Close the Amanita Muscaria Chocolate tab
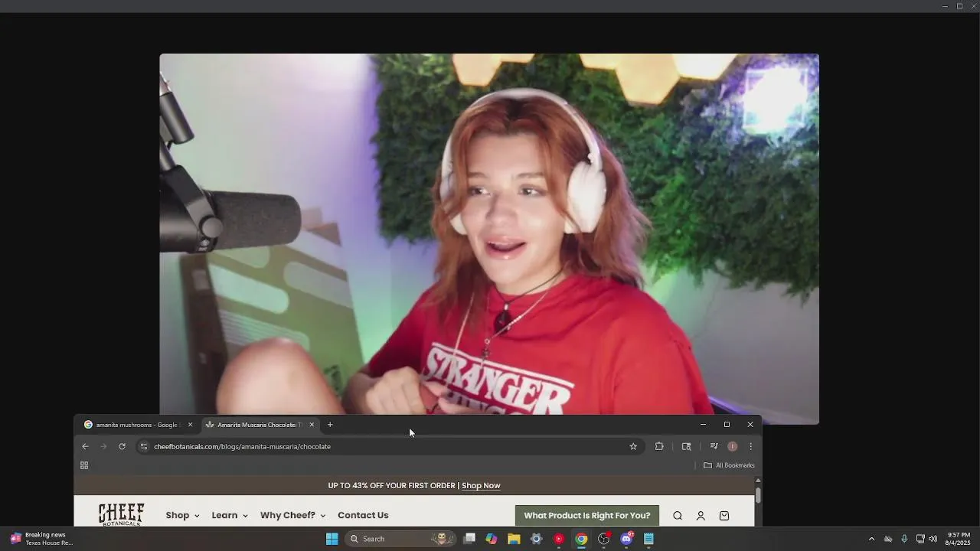Viewport: 980px width, 551px height. tap(312, 425)
